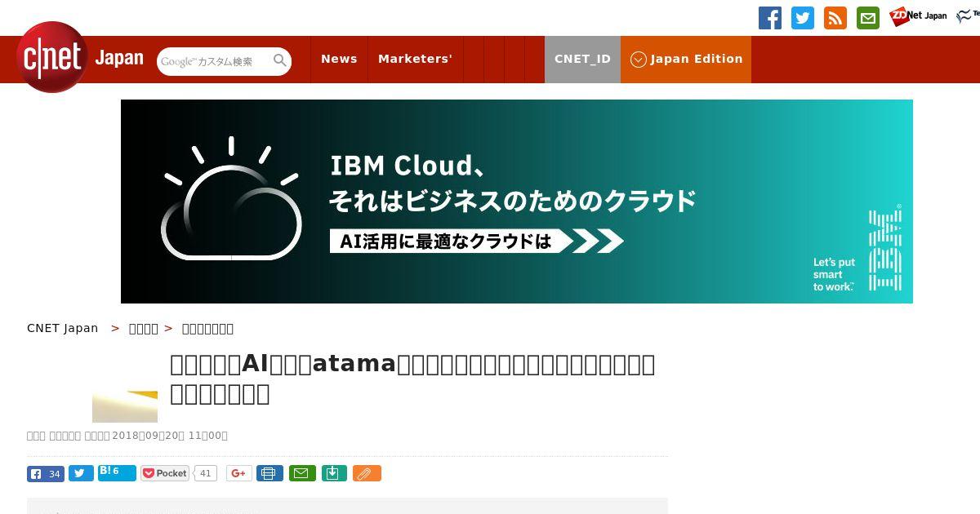Click the orange paperclip clip icon
This screenshot has height=514, width=980.
[367, 473]
